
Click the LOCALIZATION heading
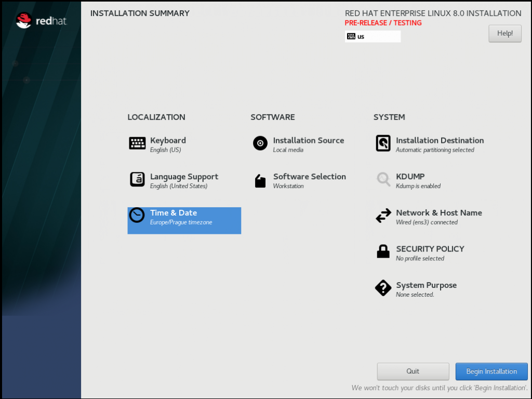[156, 117]
